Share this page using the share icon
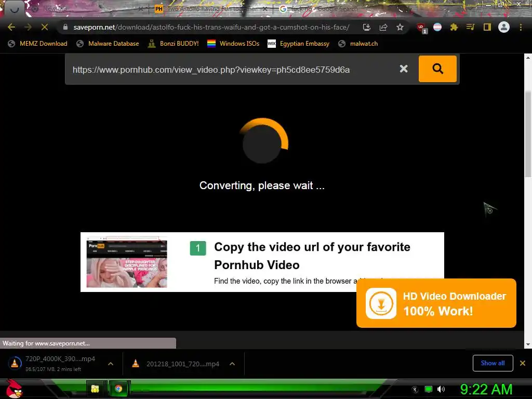Image resolution: width=532 pixels, height=399 pixels. tap(383, 27)
